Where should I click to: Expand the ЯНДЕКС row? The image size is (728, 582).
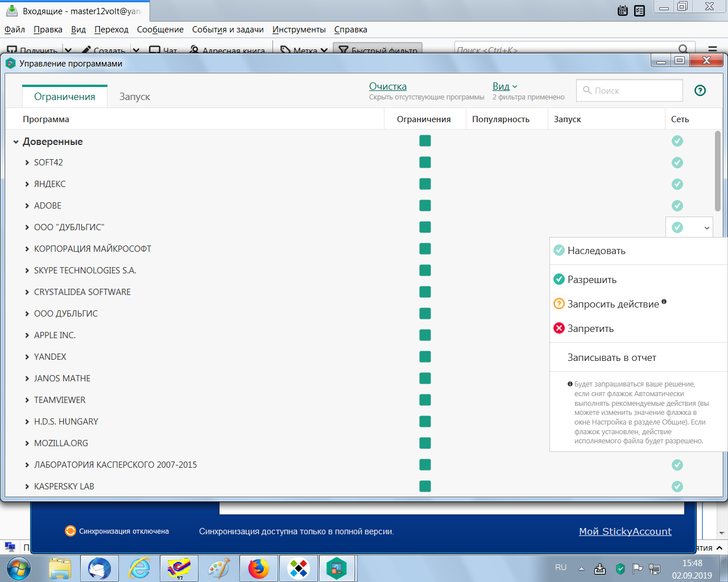27,184
